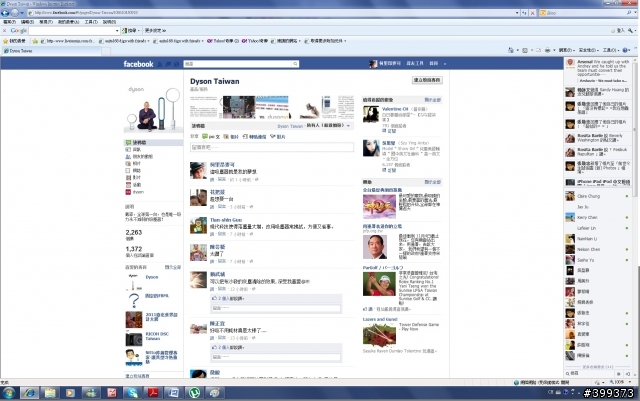Open the Favorites menu in IE
The height and width of the screenshot is (401, 640).
68,22
